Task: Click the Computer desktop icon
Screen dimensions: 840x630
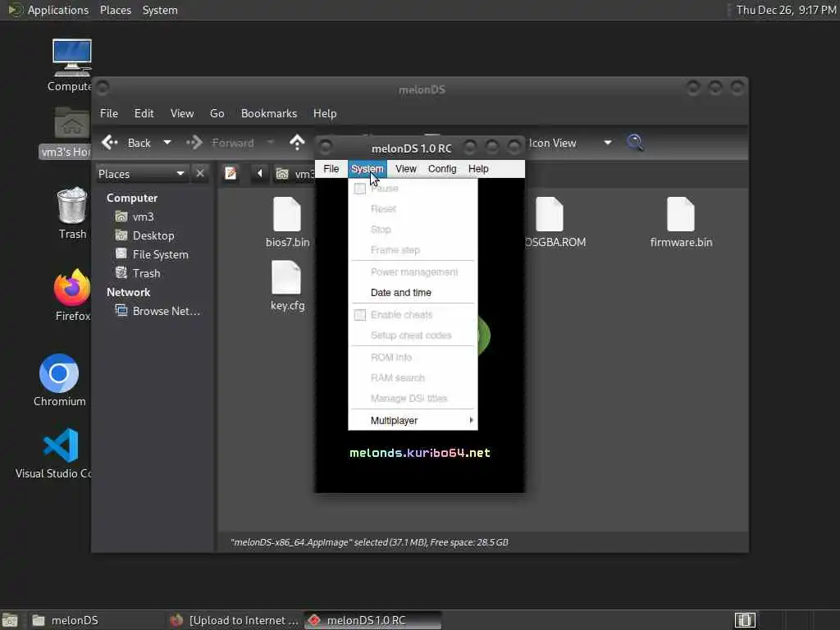Action: (x=72, y=58)
